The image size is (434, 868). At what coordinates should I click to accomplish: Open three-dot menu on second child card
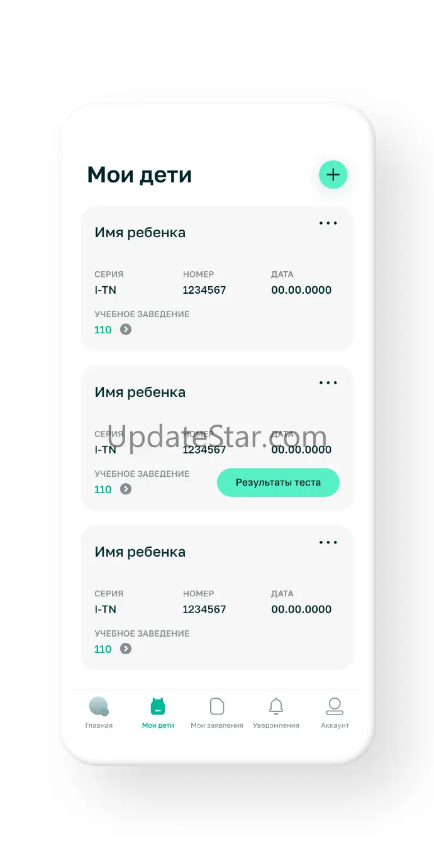(328, 382)
